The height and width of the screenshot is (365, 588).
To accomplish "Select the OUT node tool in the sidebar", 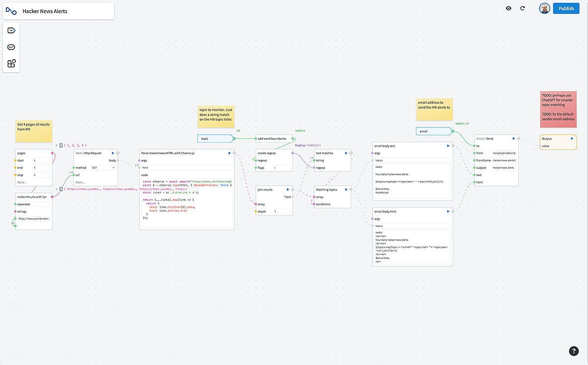I will point(11,47).
